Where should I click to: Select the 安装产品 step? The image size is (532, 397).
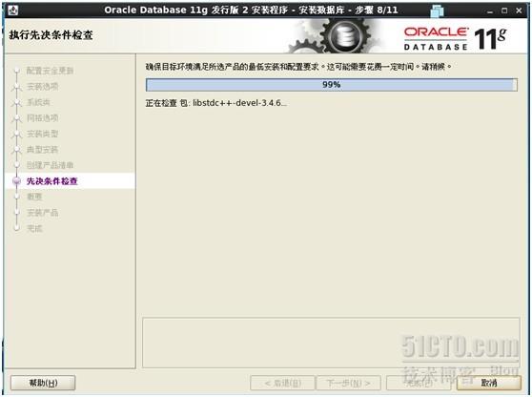(x=42, y=213)
